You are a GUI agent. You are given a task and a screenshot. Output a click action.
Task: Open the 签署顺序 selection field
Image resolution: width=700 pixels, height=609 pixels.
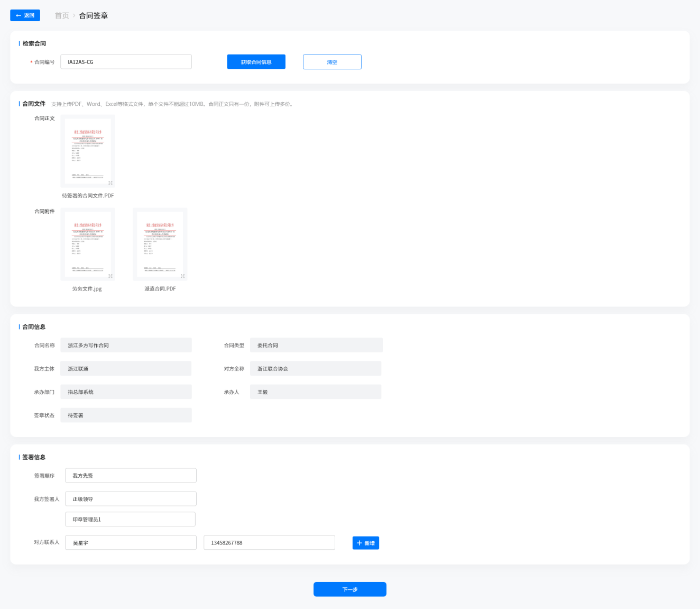[131, 476]
